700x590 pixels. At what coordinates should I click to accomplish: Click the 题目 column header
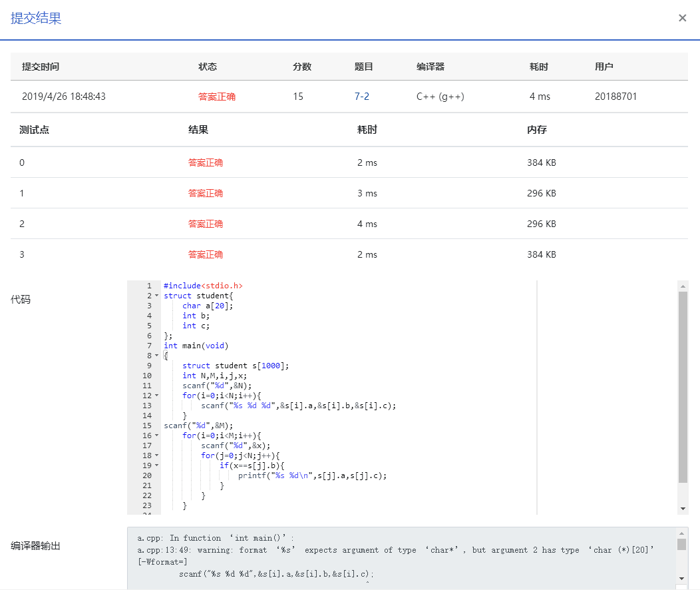(363, 67)
